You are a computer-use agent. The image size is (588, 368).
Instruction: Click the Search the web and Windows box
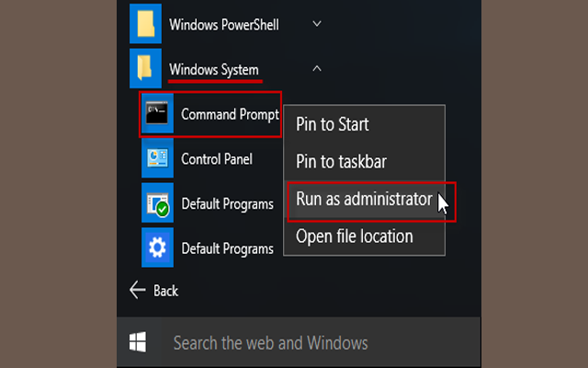coord(321,342)
